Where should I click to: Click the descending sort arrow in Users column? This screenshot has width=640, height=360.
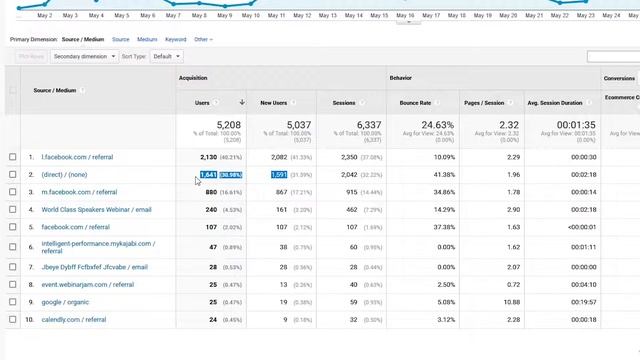point(242,102)
